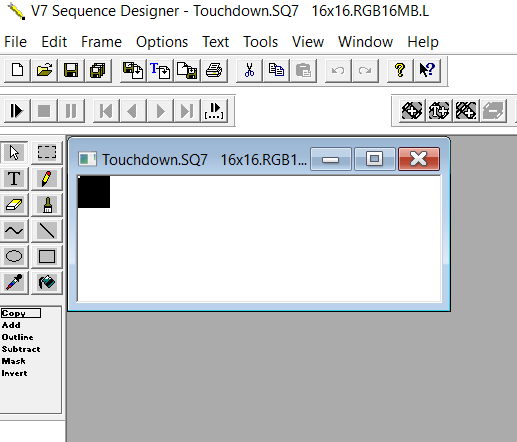Screen dimensions: 517x442
Task: Click the delete frame minus icon
Action: (x=493, y=111)
